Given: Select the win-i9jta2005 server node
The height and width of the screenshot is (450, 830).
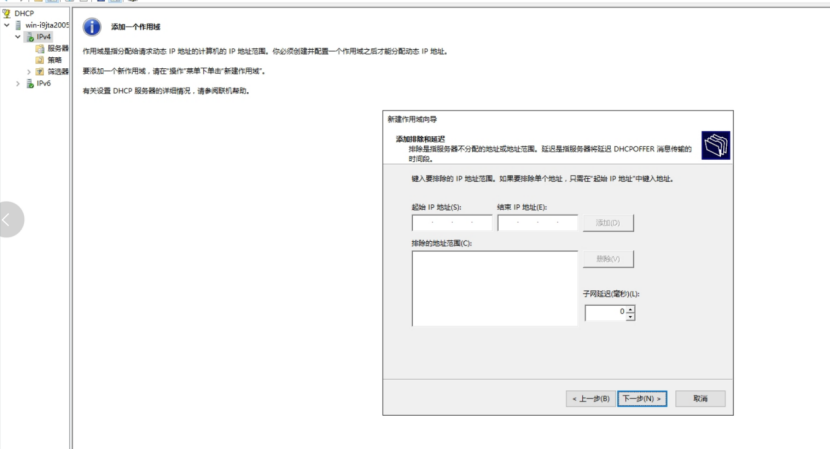Looking at the screenshot, I should [47, 25].
